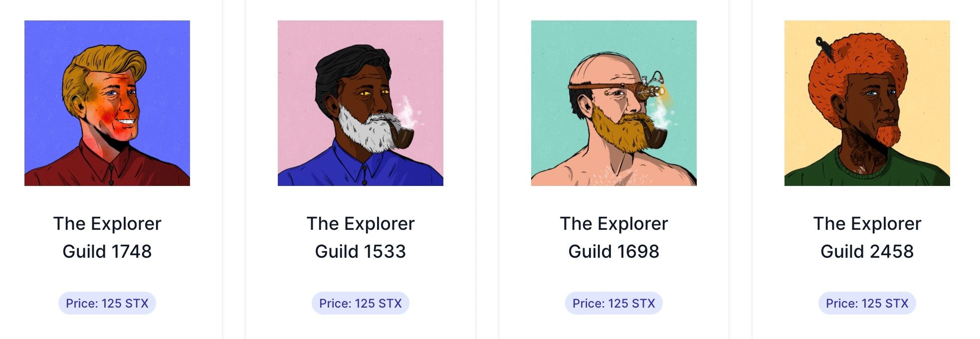Click The Explorer Guild 1748 title
This screenshot has width=980, height=339.
(107, 237)
